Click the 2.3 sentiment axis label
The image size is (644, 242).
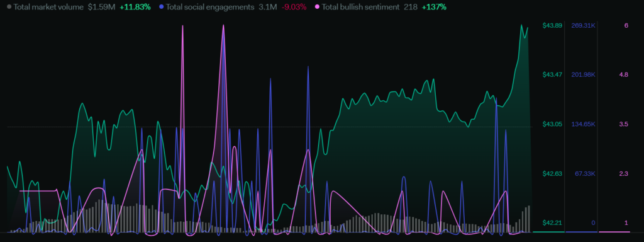click(x=624, y=174)
